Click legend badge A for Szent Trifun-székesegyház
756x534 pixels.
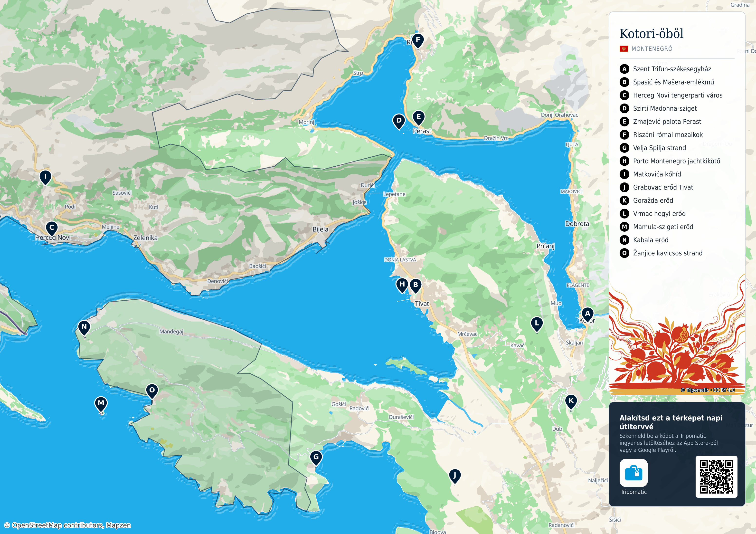624,69
